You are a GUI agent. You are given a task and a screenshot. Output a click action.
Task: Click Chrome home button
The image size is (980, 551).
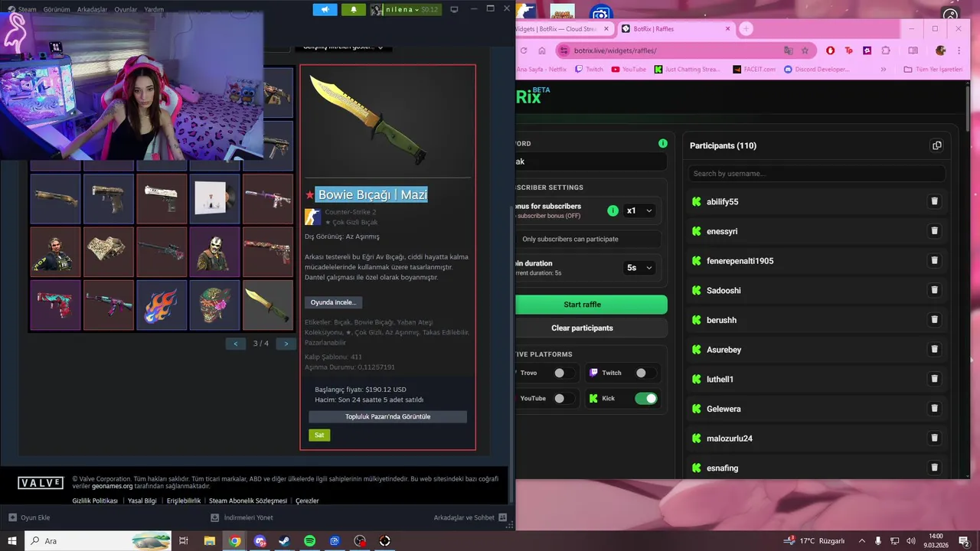pyautogui.click(x=542, y=51)
